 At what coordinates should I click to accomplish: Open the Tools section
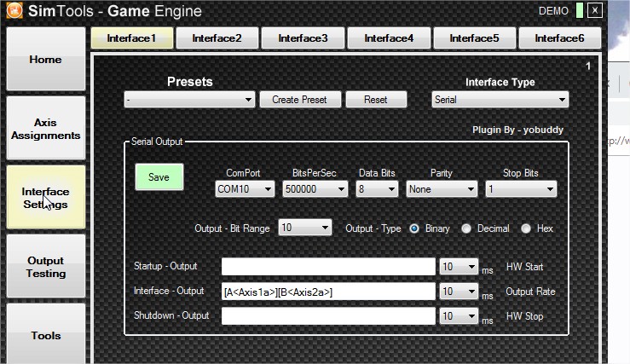[46, 335]
